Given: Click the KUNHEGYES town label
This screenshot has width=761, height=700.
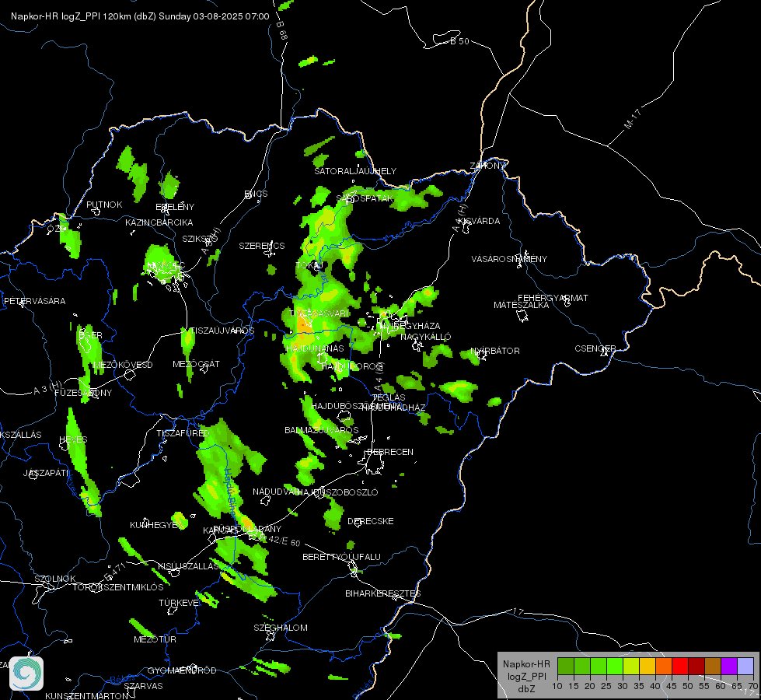Looking at the screenshot, I should [157, 525].
